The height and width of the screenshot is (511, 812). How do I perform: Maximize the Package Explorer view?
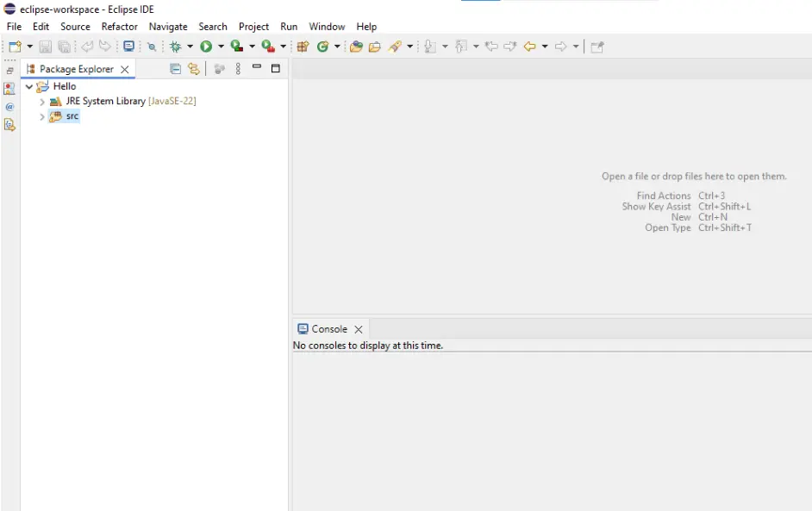coord(276,68)
